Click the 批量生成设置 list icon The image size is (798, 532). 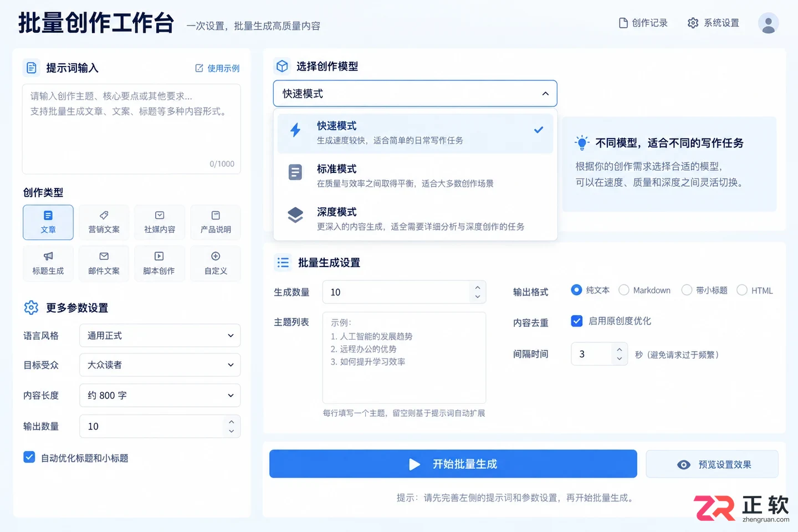tap(283, 263)
